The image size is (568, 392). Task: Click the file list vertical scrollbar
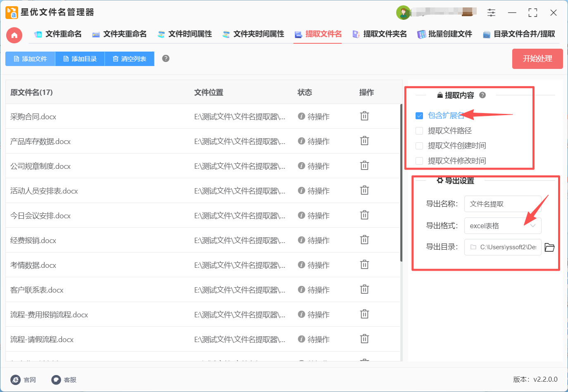click(x=401, y=183)
